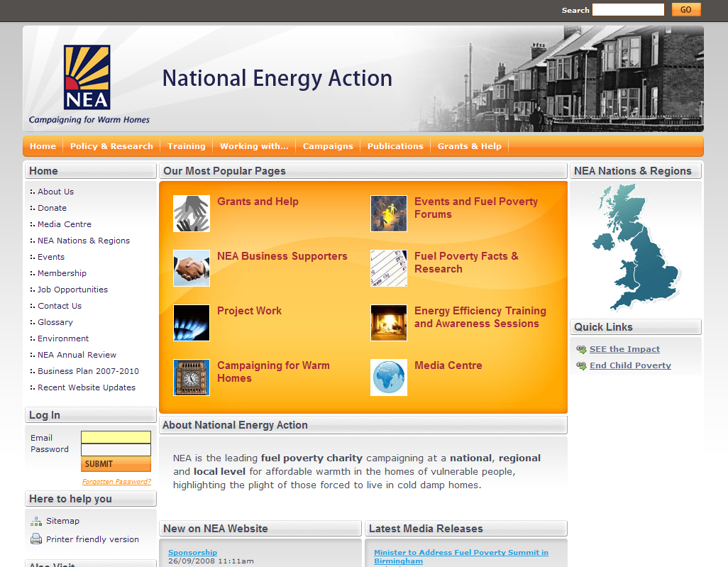This screenshot has height=567, width=728.
Task: Click the printer icon for printer friendly version
Action: click(35, 539)
